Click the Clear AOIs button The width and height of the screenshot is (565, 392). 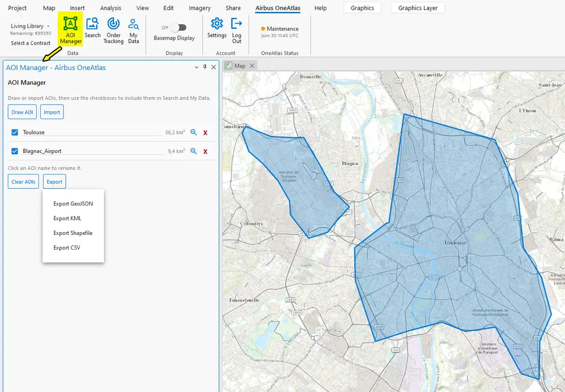(23, 181)
